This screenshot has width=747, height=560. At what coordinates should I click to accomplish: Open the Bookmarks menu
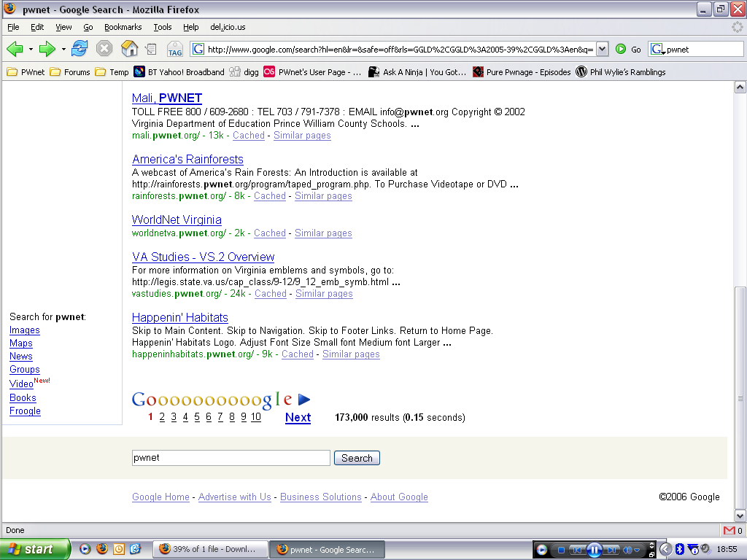pyautogui.click(x=123, y=27)
